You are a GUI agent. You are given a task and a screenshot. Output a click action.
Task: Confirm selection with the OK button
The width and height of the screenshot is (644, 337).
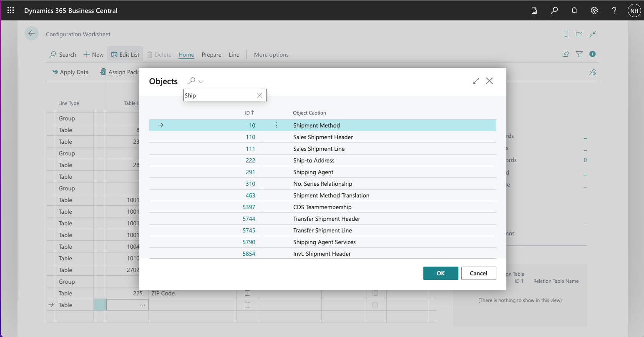[440, 273]
